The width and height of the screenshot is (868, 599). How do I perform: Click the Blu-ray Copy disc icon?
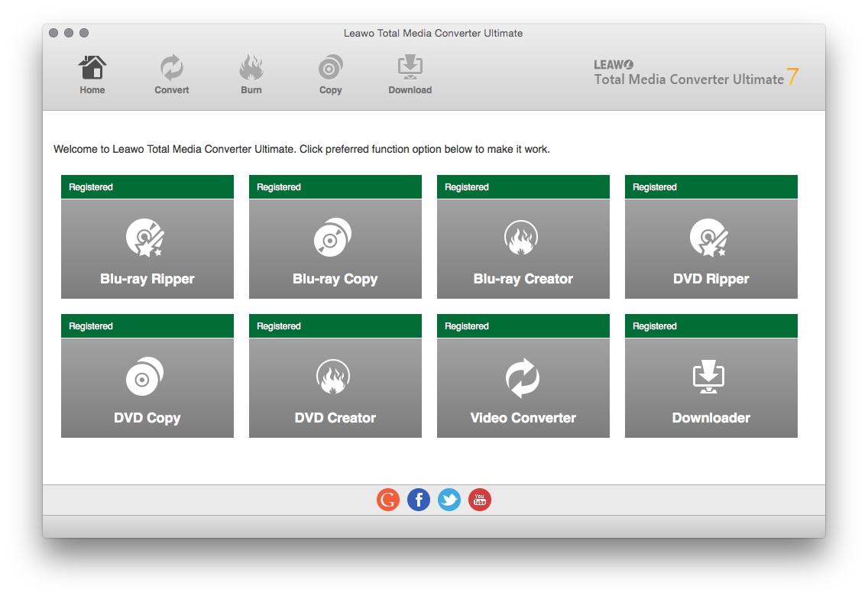(x=332, y=238)
